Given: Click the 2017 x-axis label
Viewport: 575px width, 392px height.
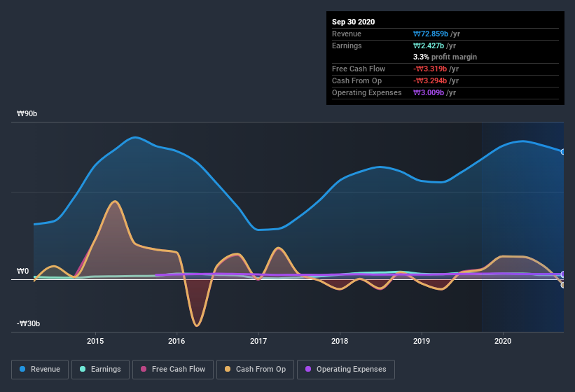Looking at the screenshot, I should (x=258, y=341).
